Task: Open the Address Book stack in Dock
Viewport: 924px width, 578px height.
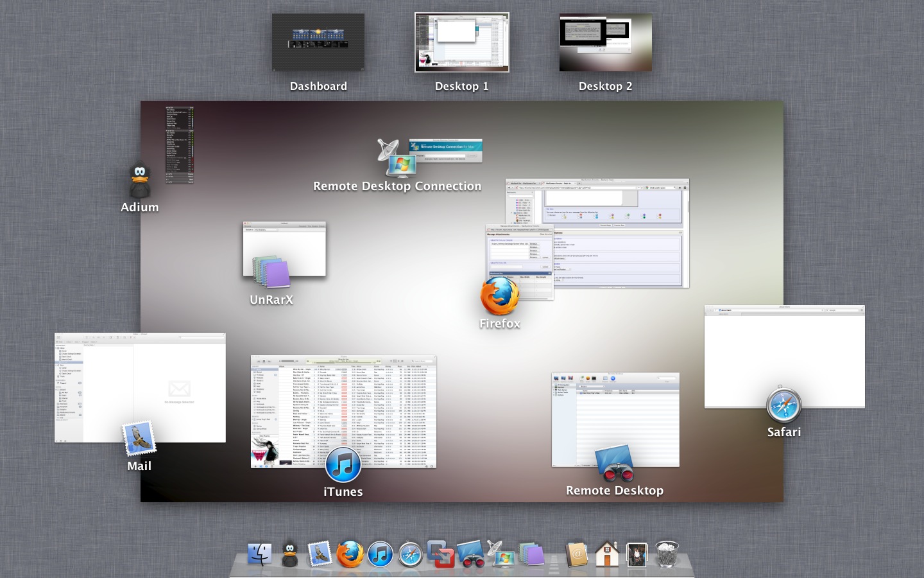Action: (577, 554)
